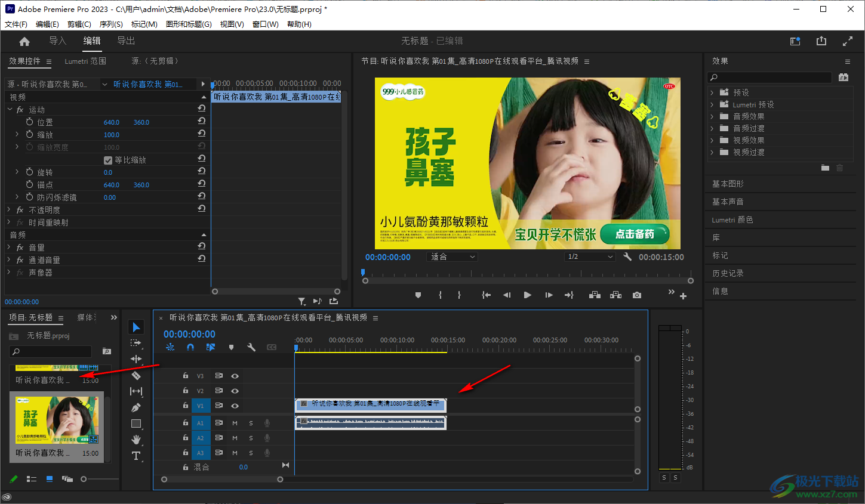Click Export Frame camera icon
This screenshot has height=504, width=865.
(637, 295)
